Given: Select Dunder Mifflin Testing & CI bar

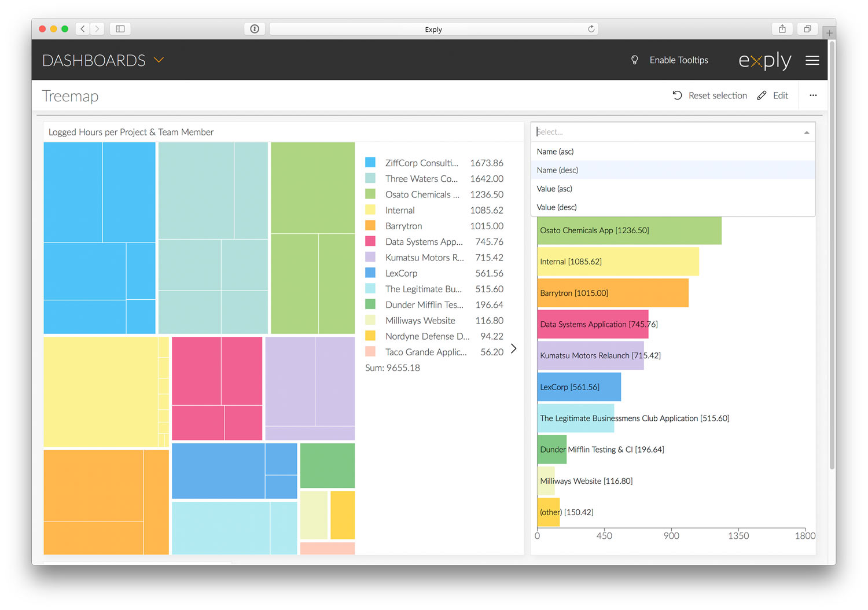Looking at the screenshot, I should 552,450.
